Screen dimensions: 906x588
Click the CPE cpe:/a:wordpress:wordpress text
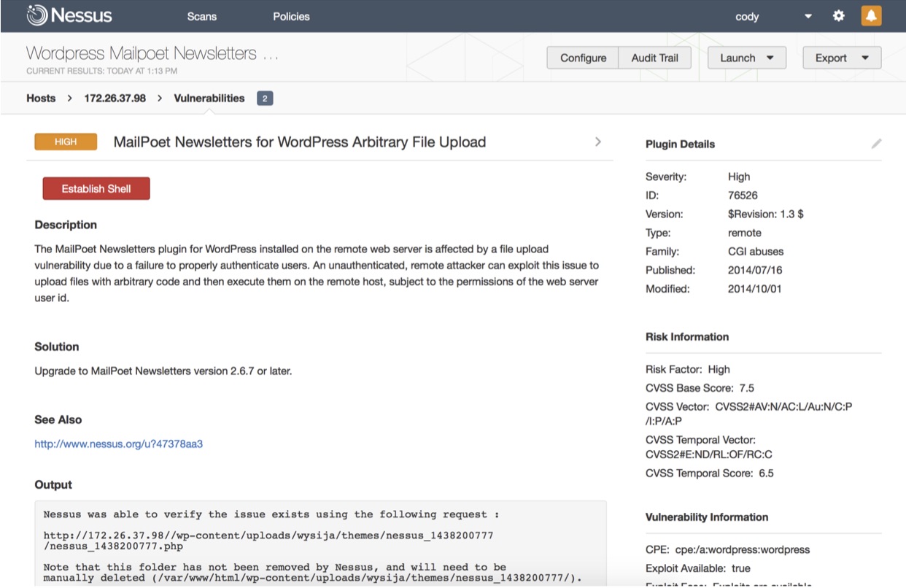(728, 549)
